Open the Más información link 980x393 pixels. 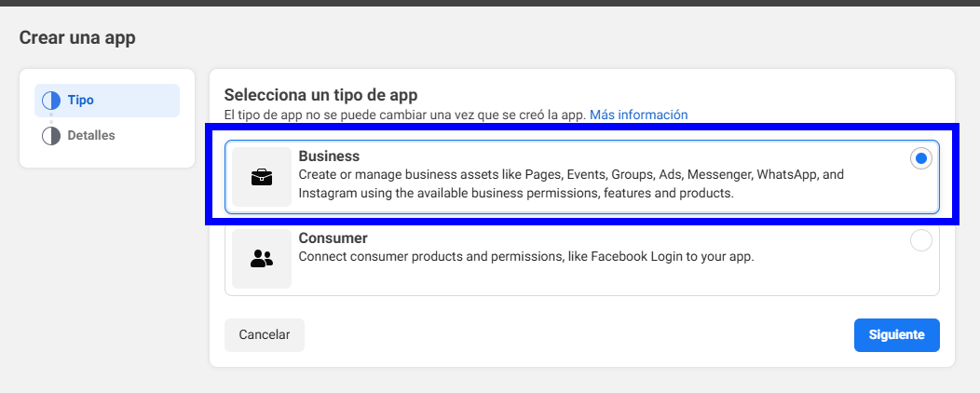click(x=638, y=115)
